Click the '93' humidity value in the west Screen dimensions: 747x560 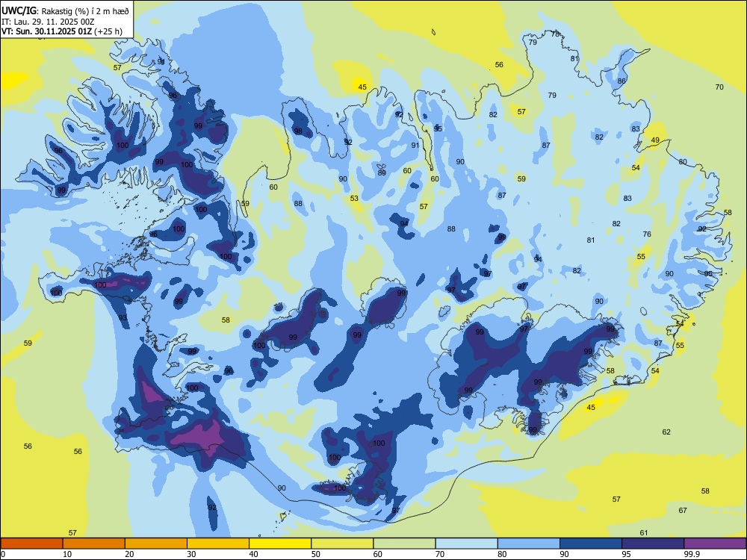pyautogui.click(x=123, y=318)
